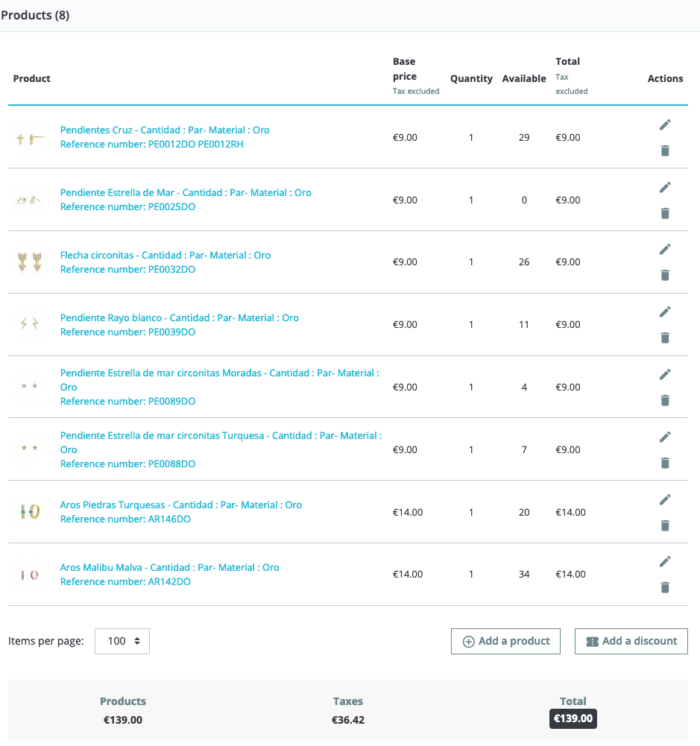This screenshot has width=700, height=746.
Task: Delete the Pendiente Estrella de Mar item
Action: click(x=665, y=213)
